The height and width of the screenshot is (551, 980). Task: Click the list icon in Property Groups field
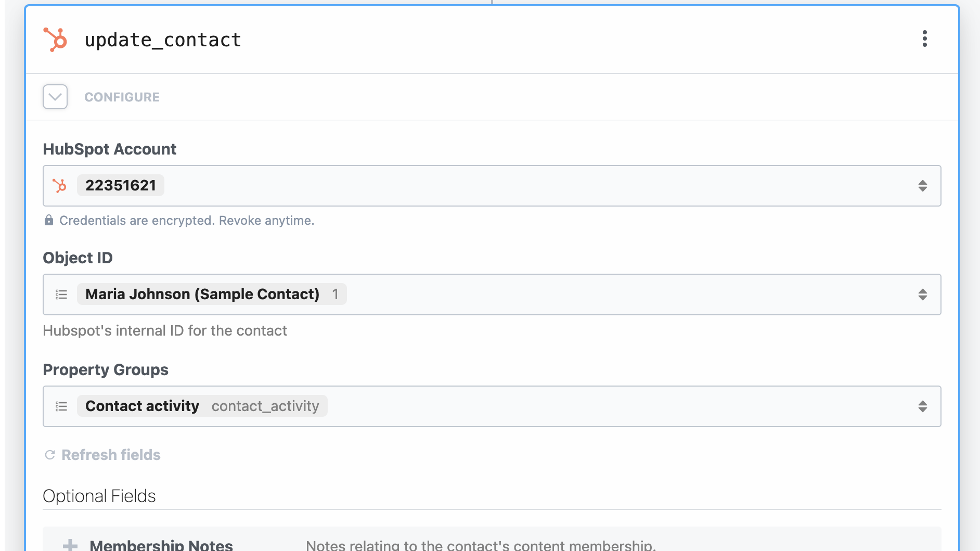pos(61,406)
